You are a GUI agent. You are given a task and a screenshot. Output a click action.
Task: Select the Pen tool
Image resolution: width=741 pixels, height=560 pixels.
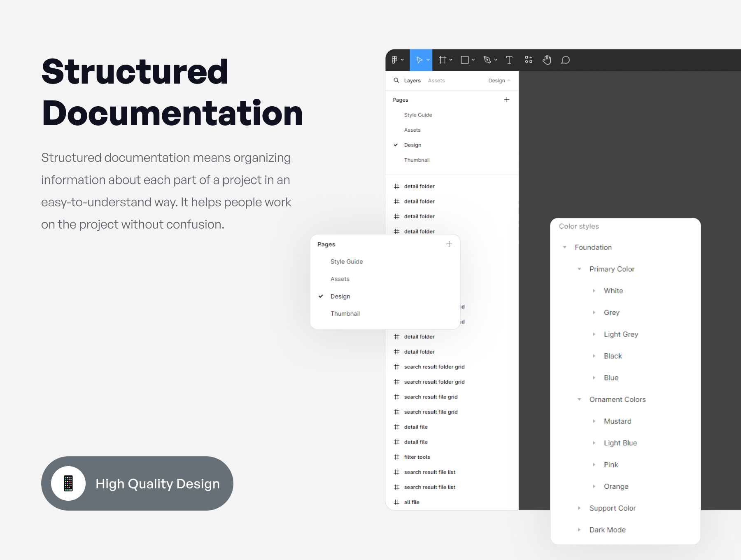(487, 60)
